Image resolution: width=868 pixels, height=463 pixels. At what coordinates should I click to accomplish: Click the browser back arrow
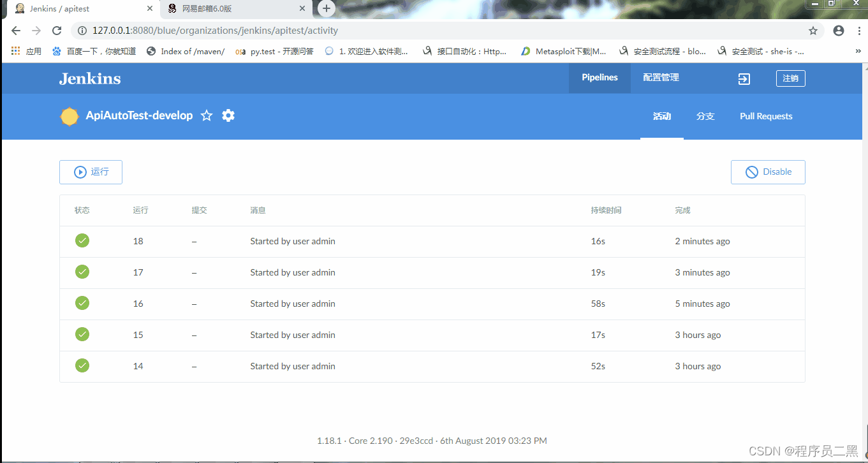click(16, 31)
